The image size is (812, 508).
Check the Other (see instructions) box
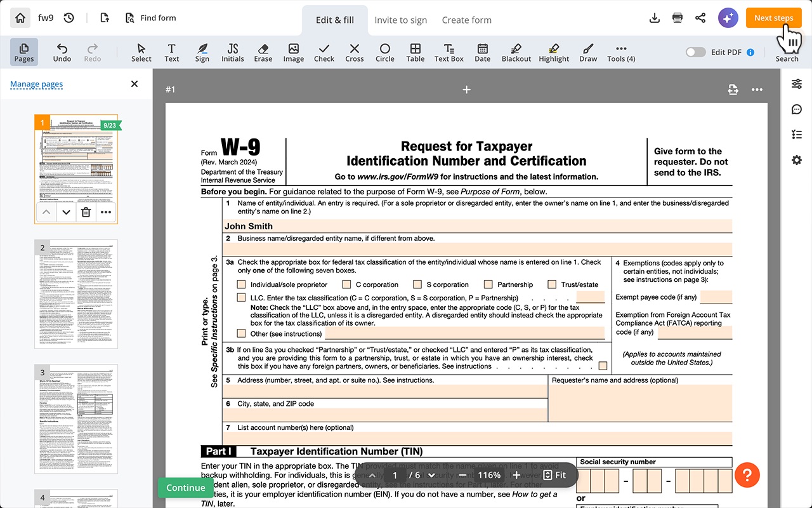241,333
